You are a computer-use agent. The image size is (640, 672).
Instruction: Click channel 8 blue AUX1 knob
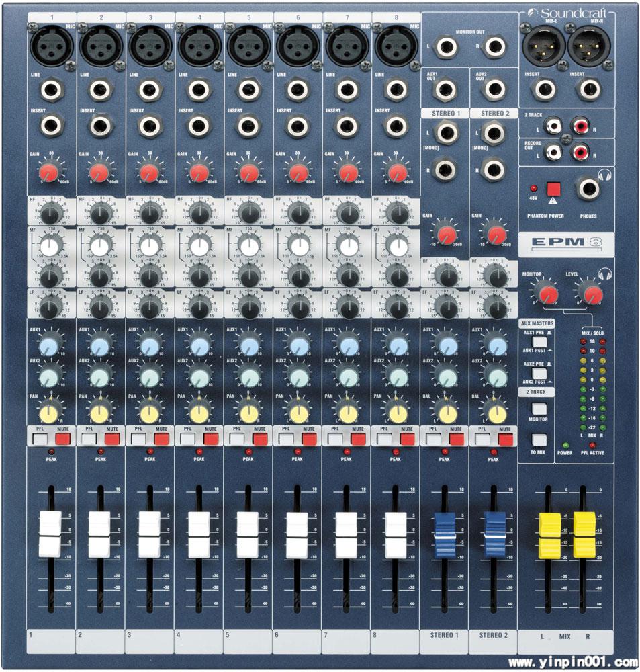(x=398, y=345)
